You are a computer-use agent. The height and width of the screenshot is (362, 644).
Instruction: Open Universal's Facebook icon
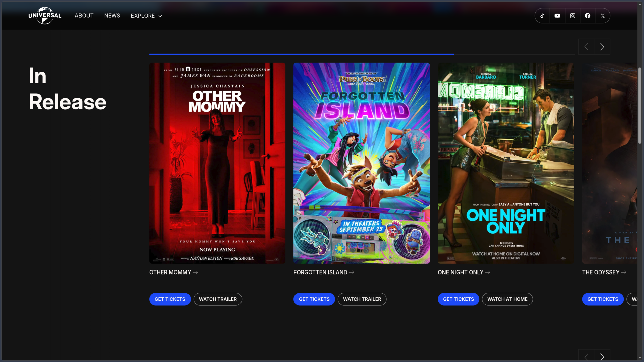coord(588,16)
